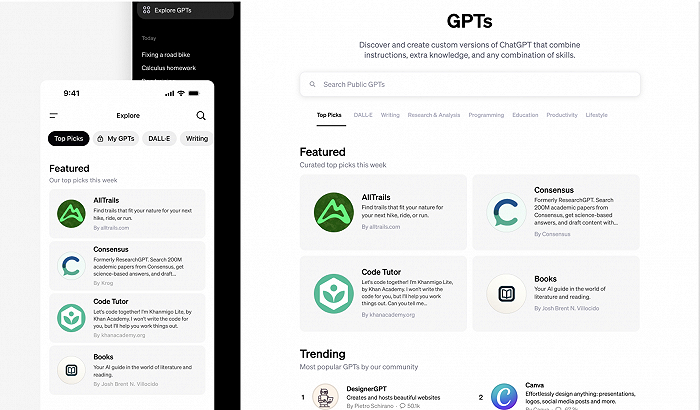Select the Top Picks chip on mobile

point(69,138)
